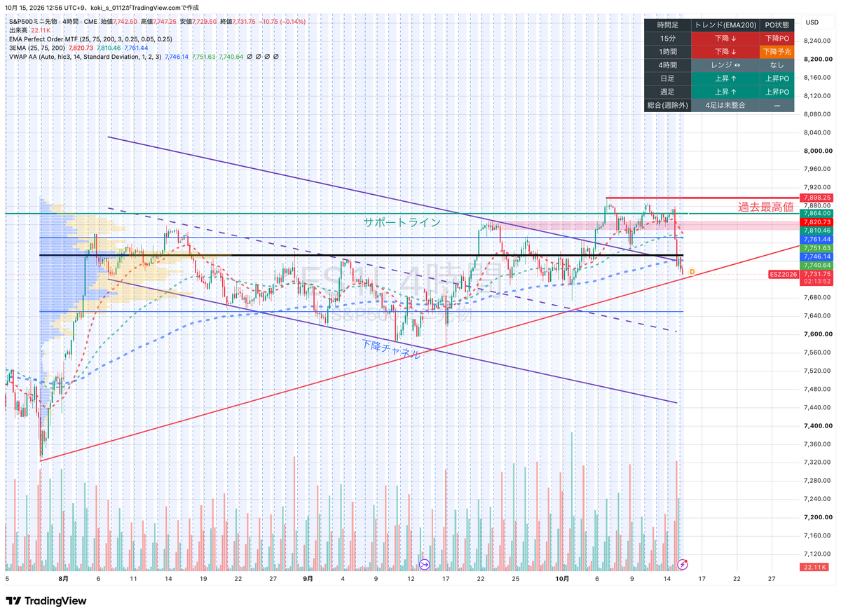Click the 8,000.00 price axis label
Viewport: 841px width, 616px height.
(x=817, y=151)
